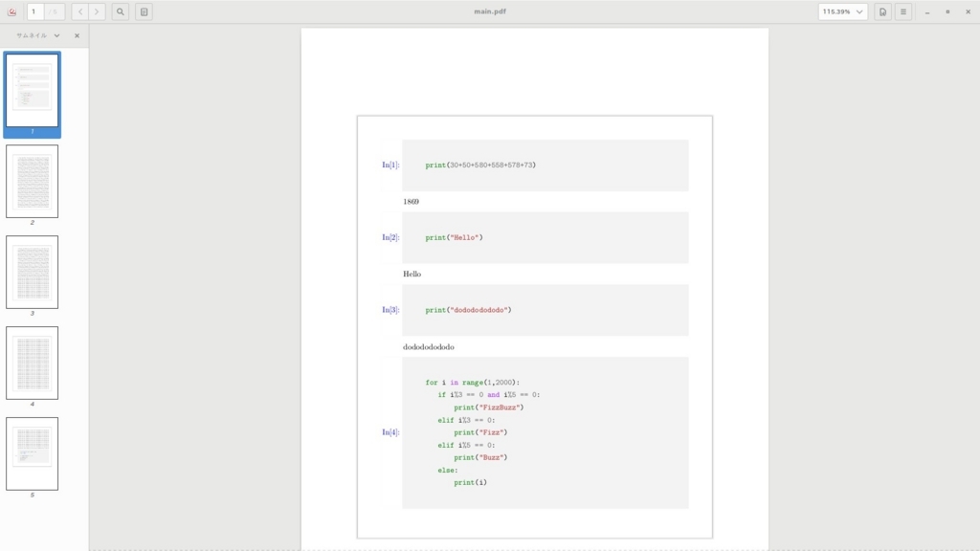Edit the current page number field
This screenshot has width=980, height=551.
point(35,11)
